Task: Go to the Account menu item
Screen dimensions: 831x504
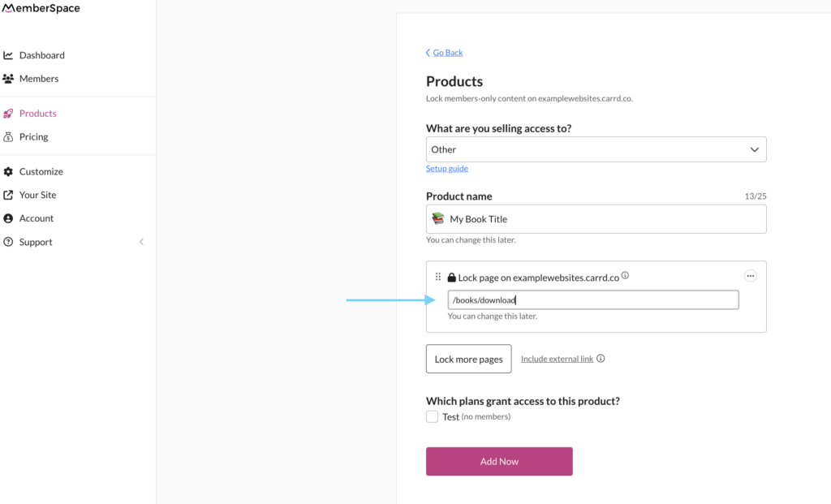Action: point(37,218)
